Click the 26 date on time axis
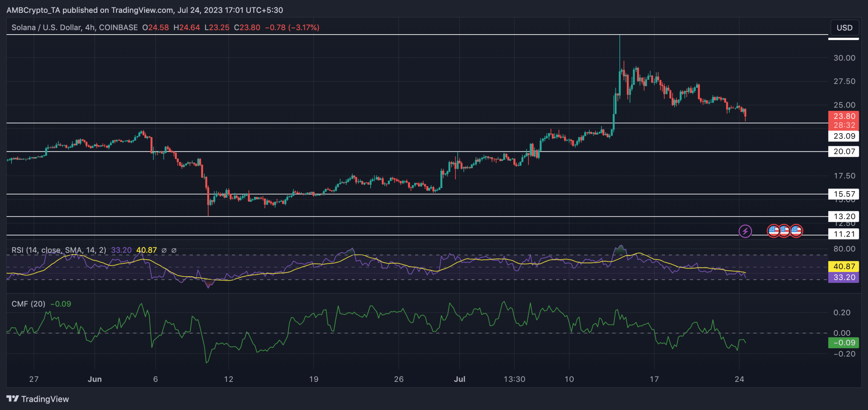 click(x=399, y=379)
